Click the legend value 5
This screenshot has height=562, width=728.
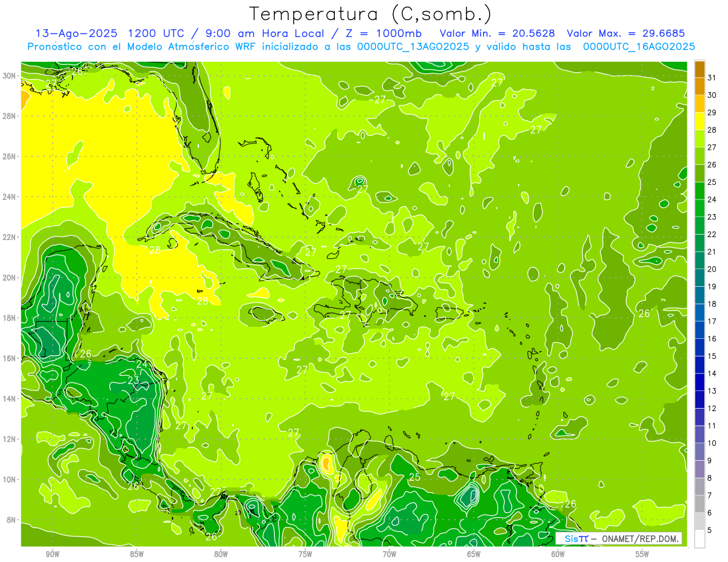tap(710, 531)
